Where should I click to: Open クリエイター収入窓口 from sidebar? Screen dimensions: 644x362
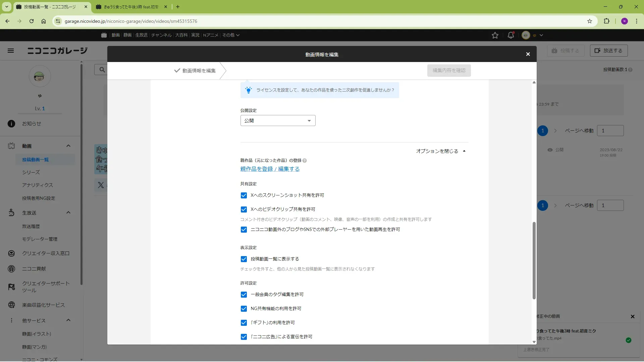point(46,253)
